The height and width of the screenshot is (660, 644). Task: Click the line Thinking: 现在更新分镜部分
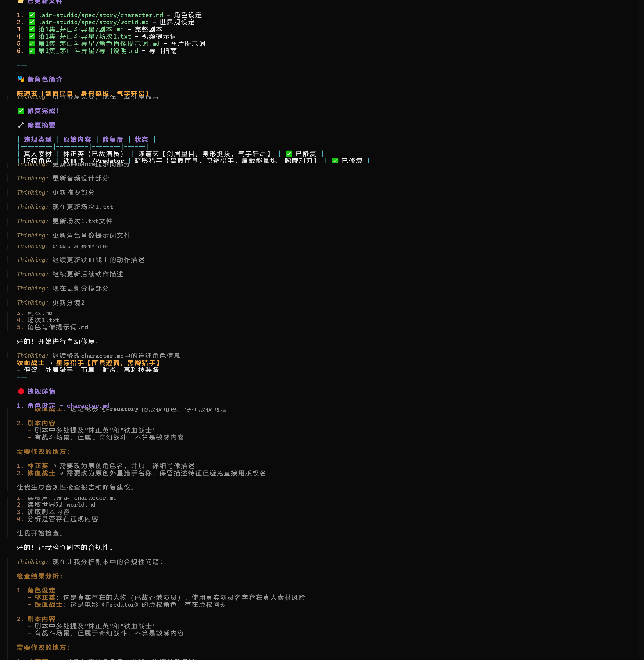[63, 288]
